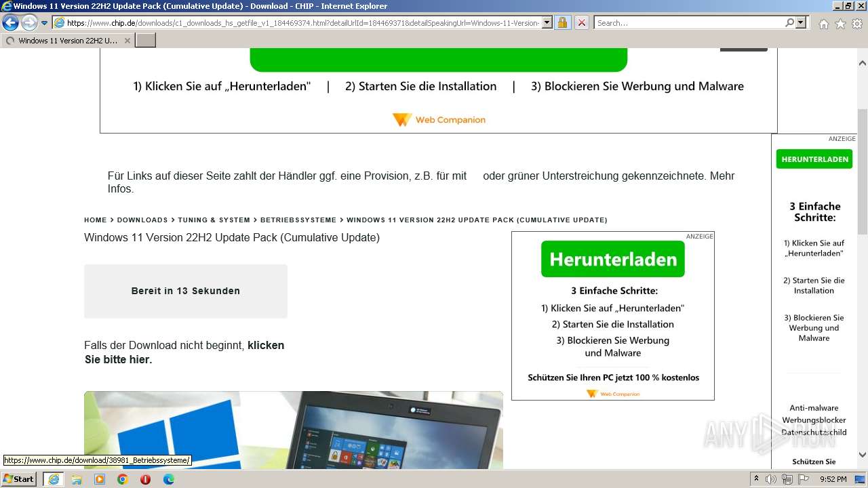The width and height of the screenshot is (868, 488).
Task: Open the Tools gear icon
Action: pos(857,24)
